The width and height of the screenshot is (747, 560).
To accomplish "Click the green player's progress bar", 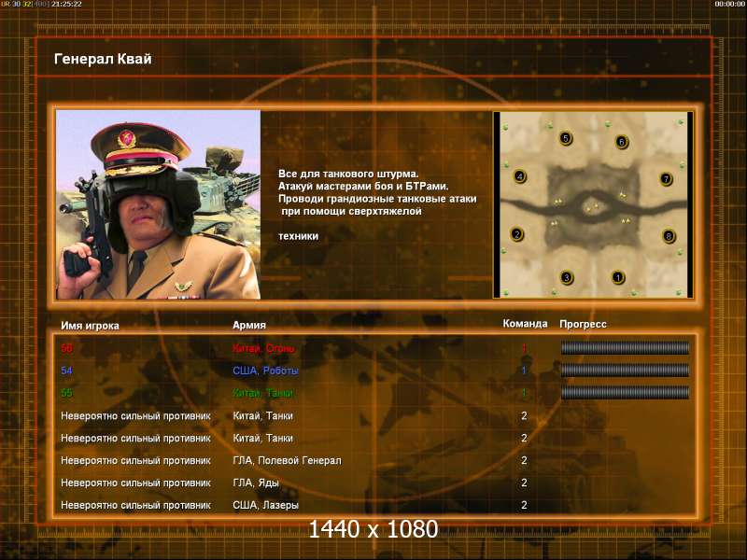I will coord(625,392).
